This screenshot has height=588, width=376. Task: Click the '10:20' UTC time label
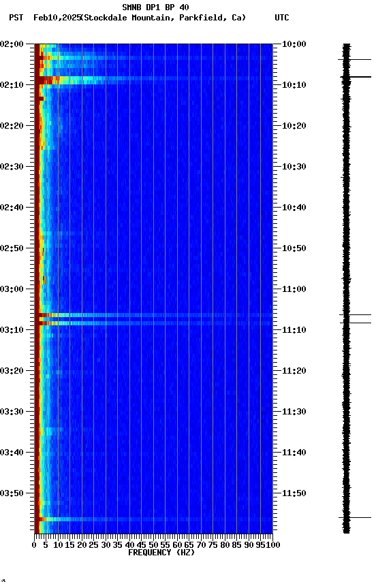click(x=294, y=126)
